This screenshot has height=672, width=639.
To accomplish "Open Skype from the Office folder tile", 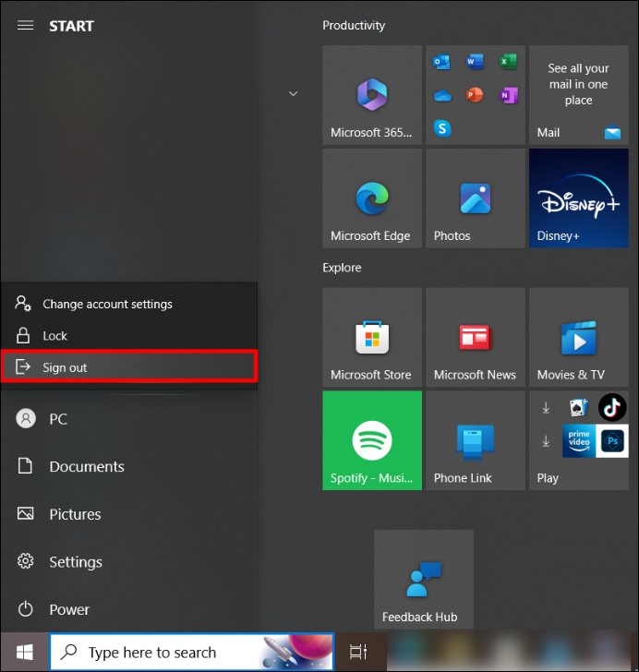I will (442, 128).
